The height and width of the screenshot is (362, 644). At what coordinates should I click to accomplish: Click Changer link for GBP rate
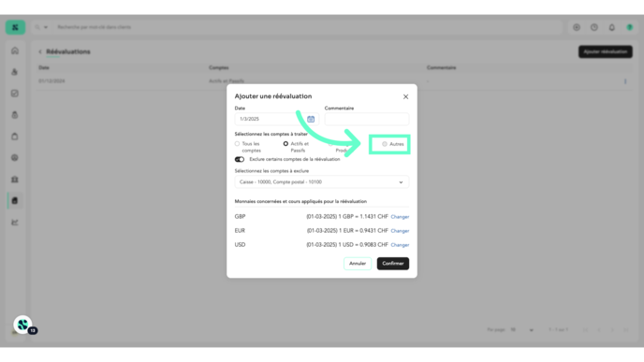point(400,217)
